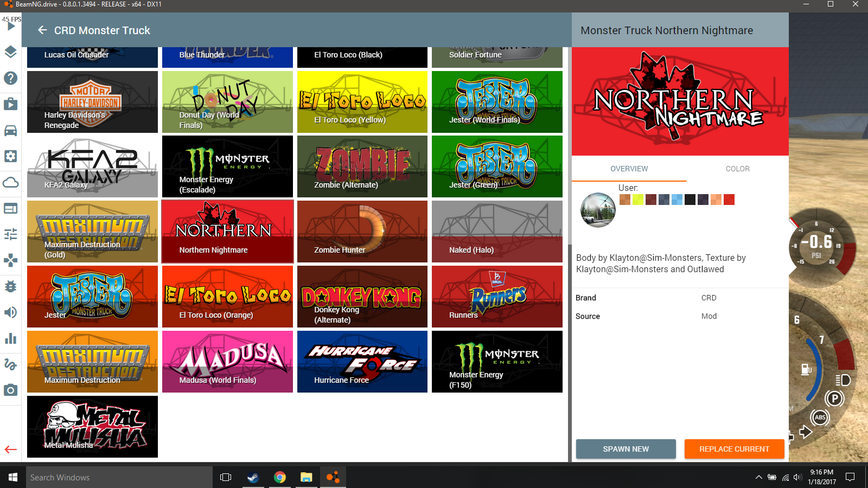
Task: Select the Jester (World Finals) tile
Action: coord(497,101)
